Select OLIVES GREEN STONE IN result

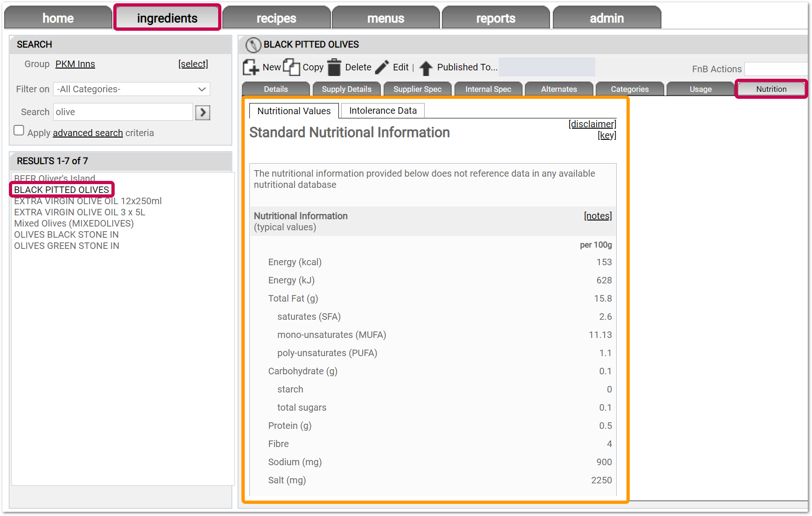pos(67,246)
